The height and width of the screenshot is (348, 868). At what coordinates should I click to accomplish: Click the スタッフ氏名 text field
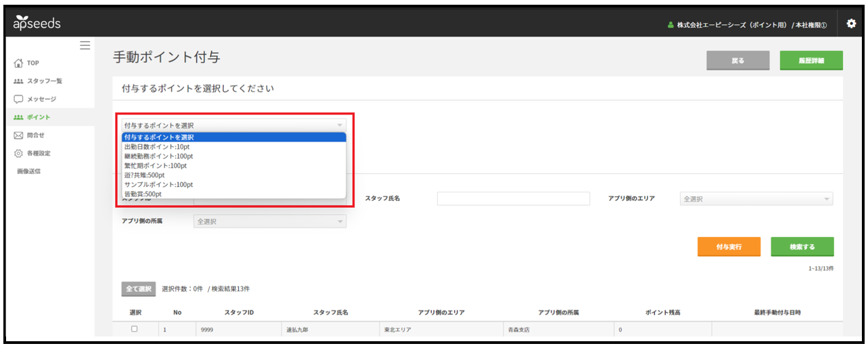pos(513,198)
